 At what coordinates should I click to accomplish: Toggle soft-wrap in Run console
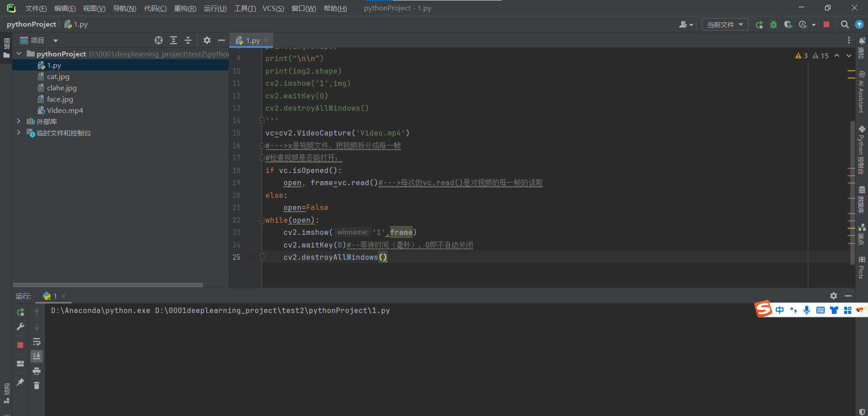click(37, 341)
